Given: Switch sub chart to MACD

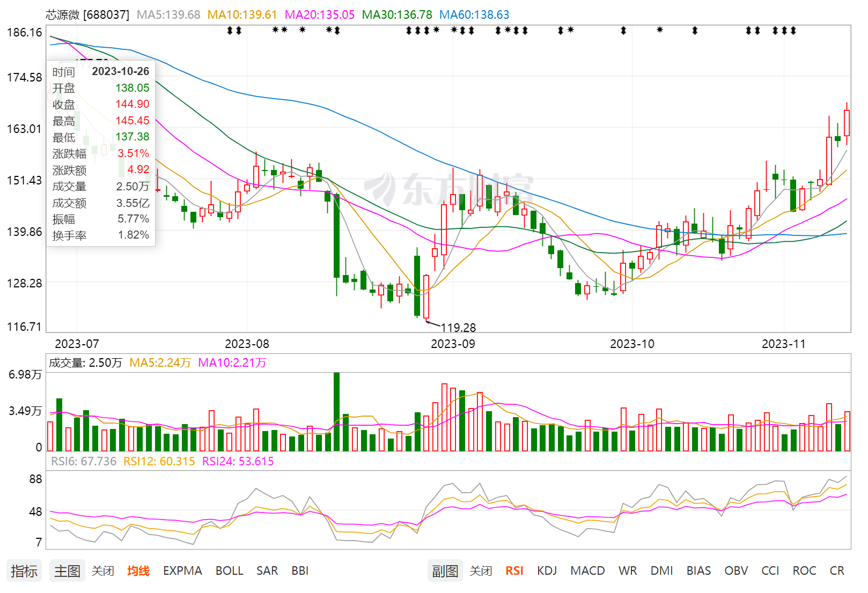Looking at the screenshot, I should 587,571.
